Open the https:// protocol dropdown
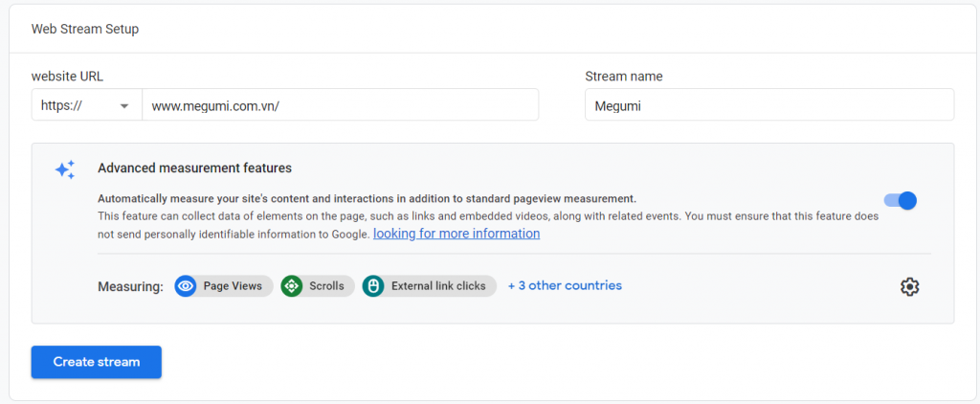The width and height of the screenshot is (980, 404). point(87,104)
